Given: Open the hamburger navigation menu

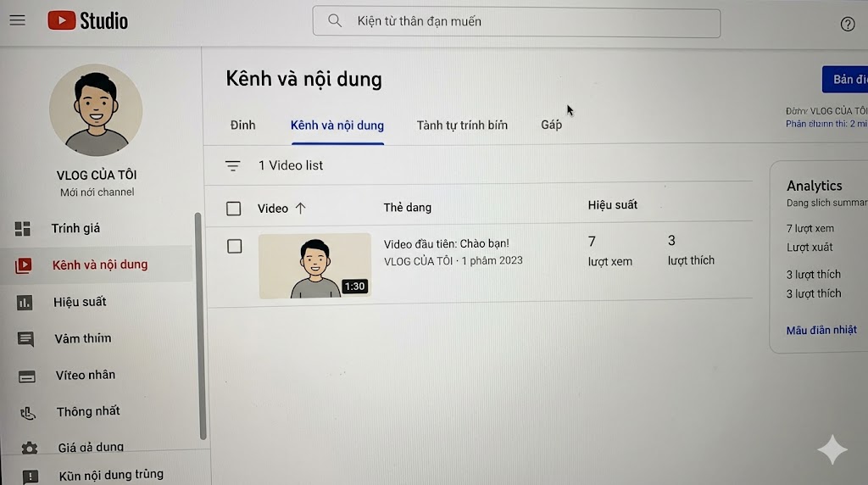Looking at the screenshot, I should (x=17, y=20).
